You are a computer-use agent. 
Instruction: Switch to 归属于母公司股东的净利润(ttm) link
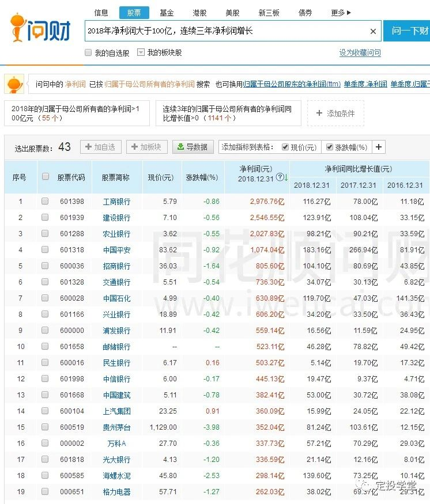click(x=292, y=84)
